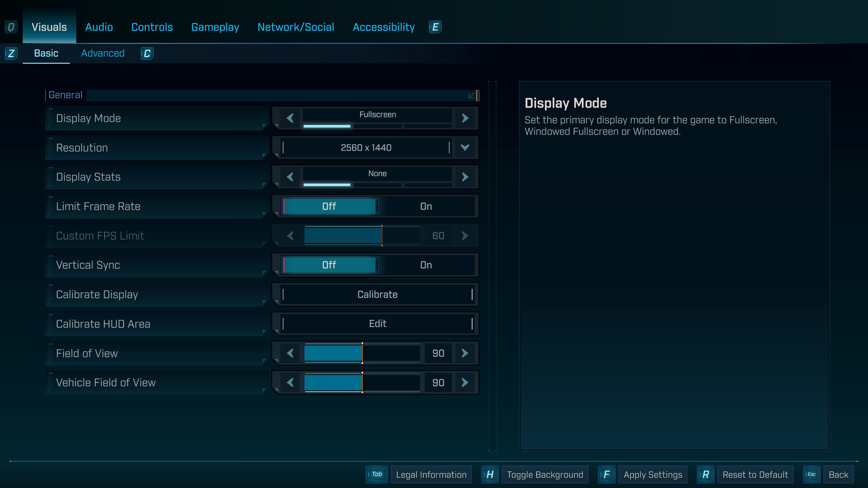
Task: Click the R key reset icon
Action: [x=706, y=474]
